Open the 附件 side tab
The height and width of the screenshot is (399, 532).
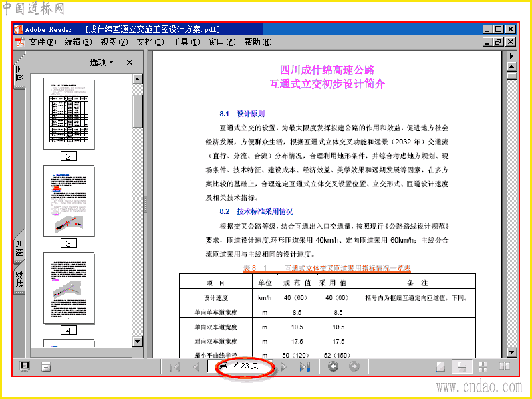[19, 247]
